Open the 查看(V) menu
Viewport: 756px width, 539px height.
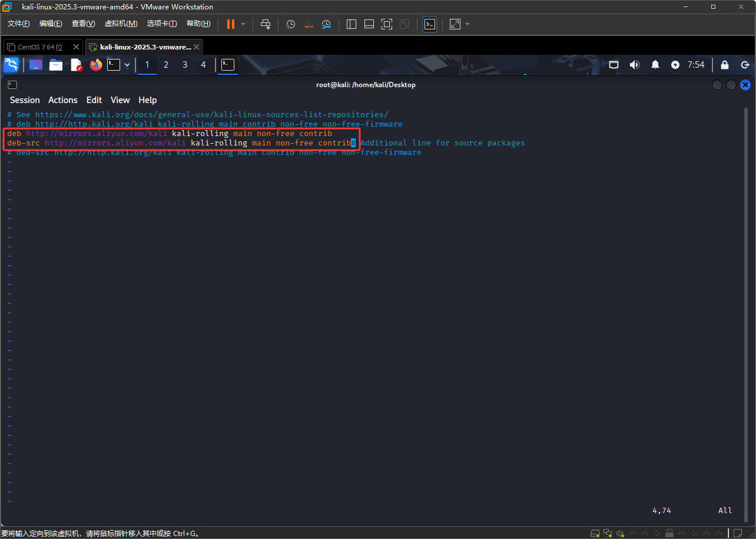[83, 24]
